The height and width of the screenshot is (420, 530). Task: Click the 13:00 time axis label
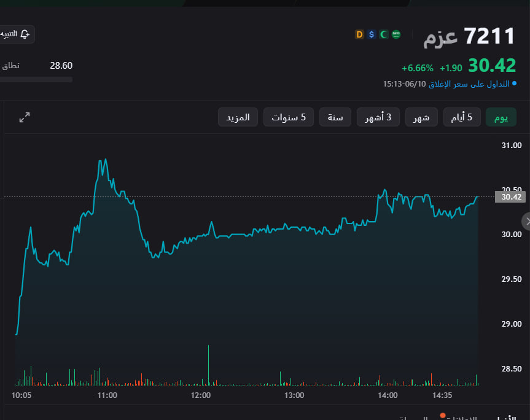pyautogui.click(x=294, y=395)
